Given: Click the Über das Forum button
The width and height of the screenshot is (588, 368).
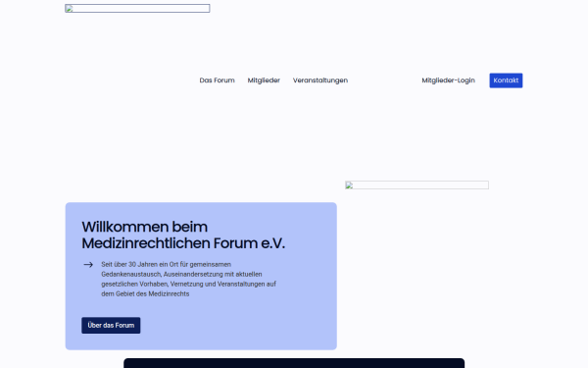Looking at the screenshot, I should coord(111,325).
